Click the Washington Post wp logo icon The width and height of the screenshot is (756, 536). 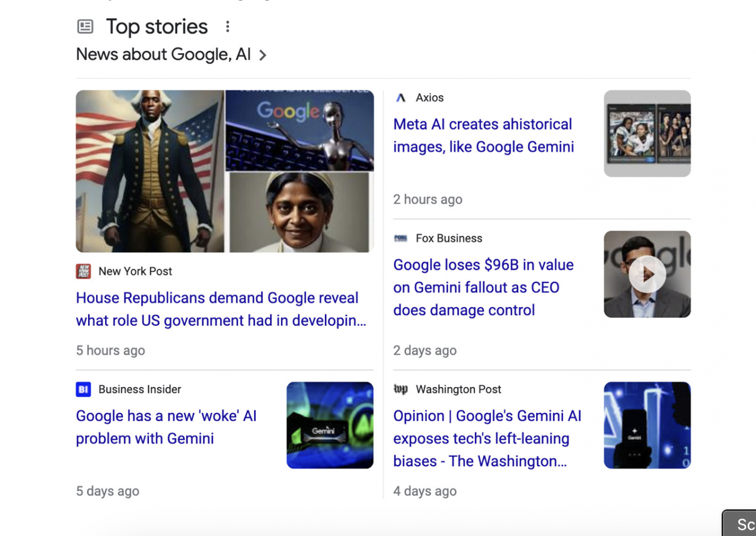coord(401,389)
